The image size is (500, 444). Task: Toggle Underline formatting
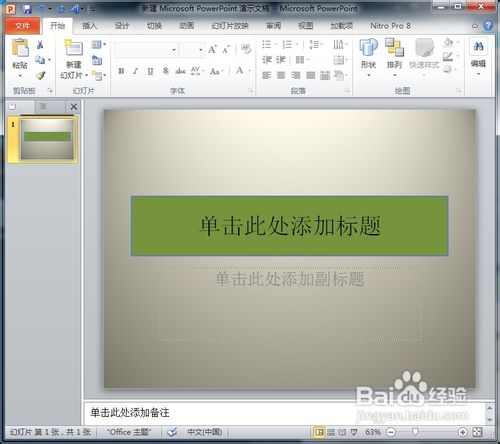pos(150,71)
